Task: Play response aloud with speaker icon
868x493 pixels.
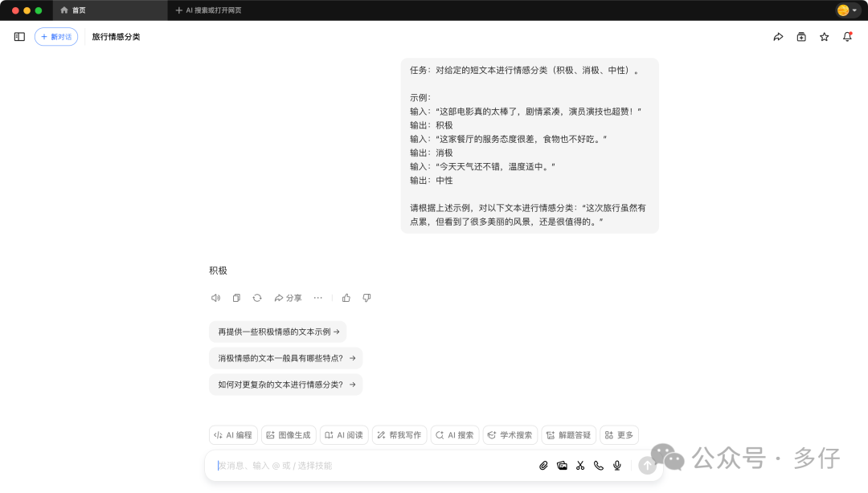Action: (216, 298)
